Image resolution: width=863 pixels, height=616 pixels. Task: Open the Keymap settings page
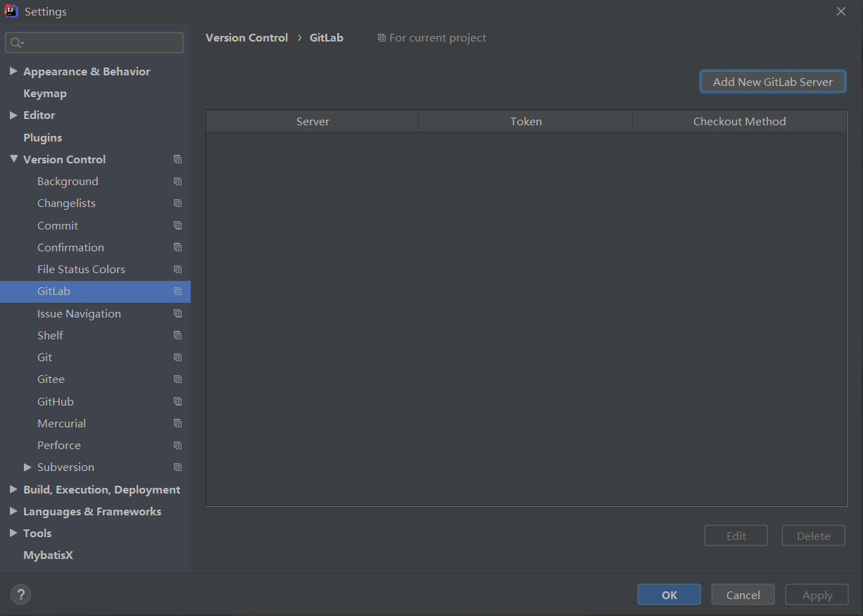pyautogui.click(x=45, y=93)
